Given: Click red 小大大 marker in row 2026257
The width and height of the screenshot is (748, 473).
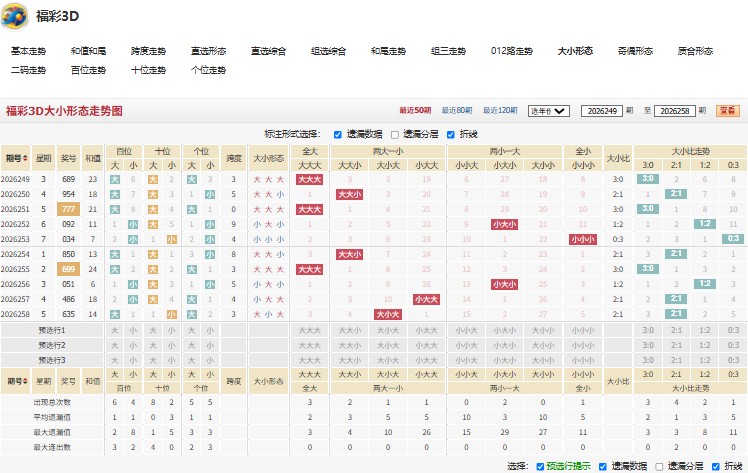Looking at the screenshot, I should (426, 299).
